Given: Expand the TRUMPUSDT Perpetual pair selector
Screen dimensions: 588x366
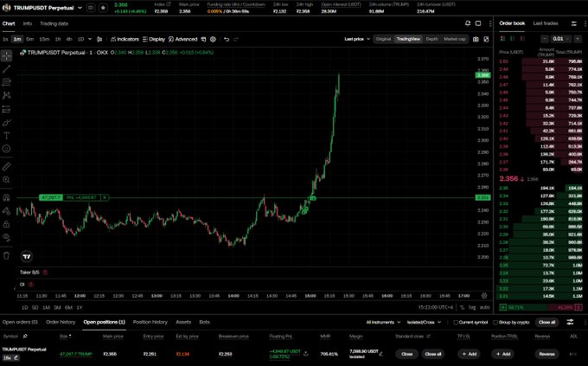Looking at the screenshot, I should (x=80, y=8).
